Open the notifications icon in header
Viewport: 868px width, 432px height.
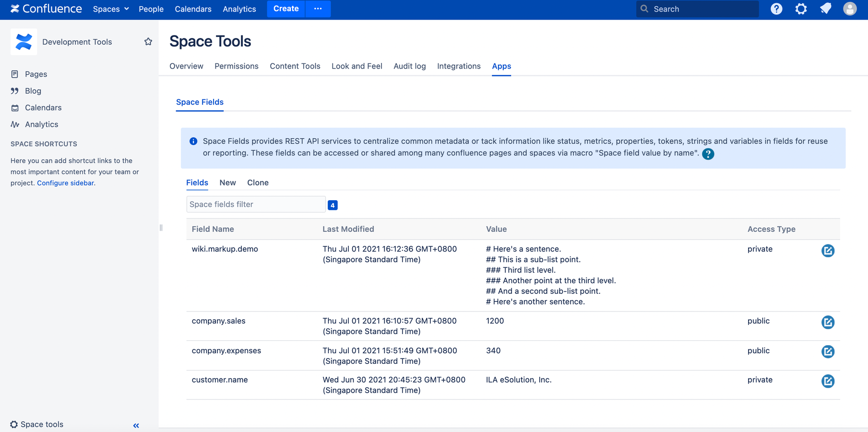[x=825, y=9]
